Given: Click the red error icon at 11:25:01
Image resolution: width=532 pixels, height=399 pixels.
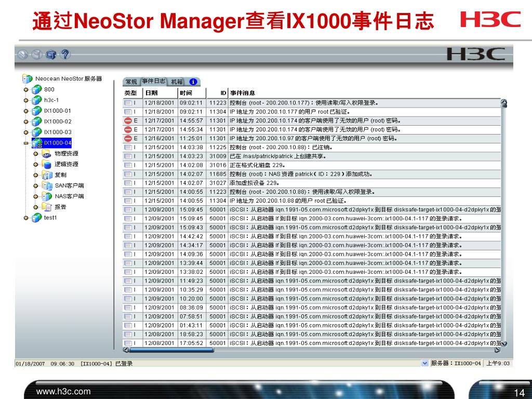Looking at the screenshot, I should [x=128, y=138].
